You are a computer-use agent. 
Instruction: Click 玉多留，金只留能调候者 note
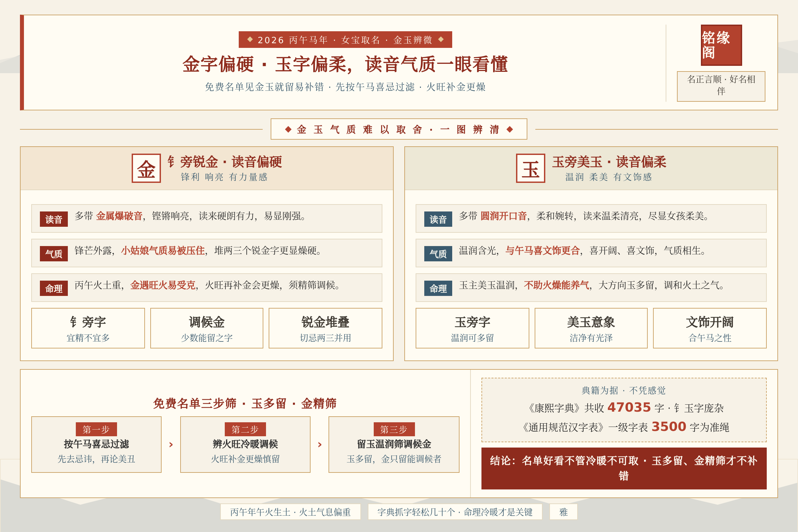click(394, 459)
